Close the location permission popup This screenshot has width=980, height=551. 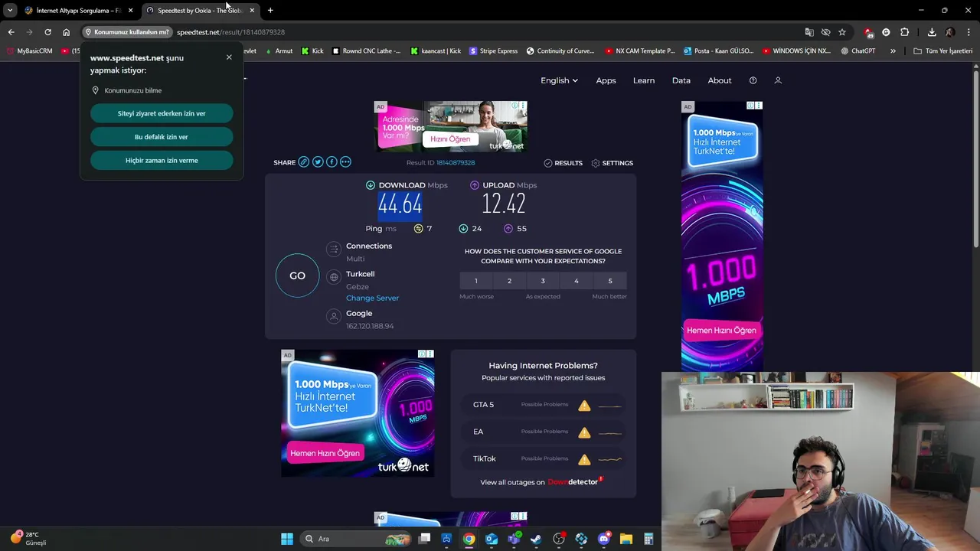click(x=229, y=57)
